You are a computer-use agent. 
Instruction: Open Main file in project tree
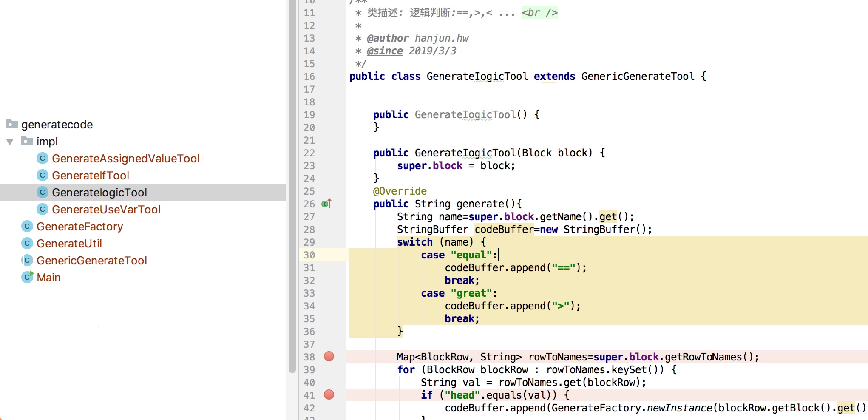tap(48, 278)
